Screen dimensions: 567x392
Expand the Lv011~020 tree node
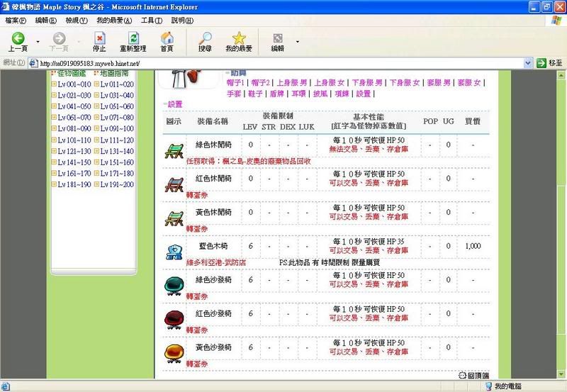(x=96, y=84)
